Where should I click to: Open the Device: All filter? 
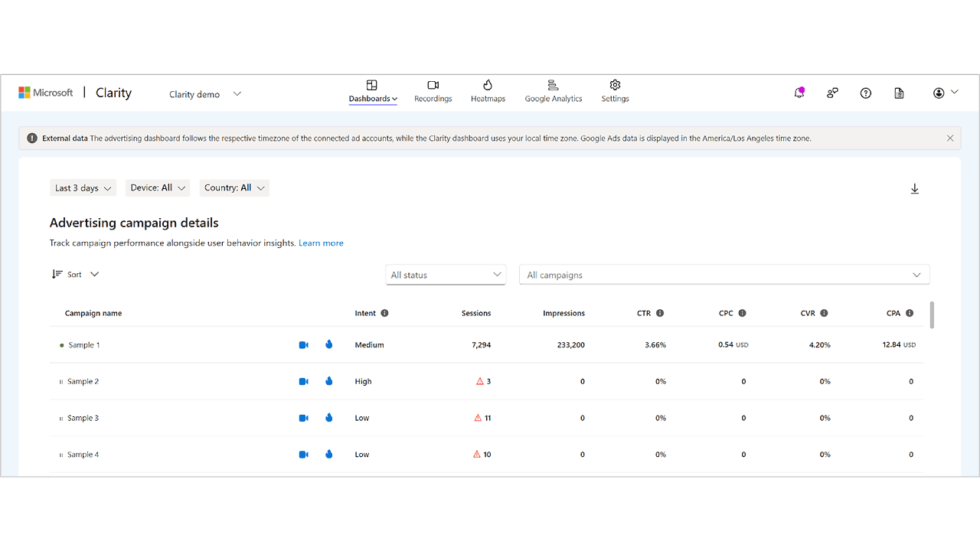click(x=156, y=188)
